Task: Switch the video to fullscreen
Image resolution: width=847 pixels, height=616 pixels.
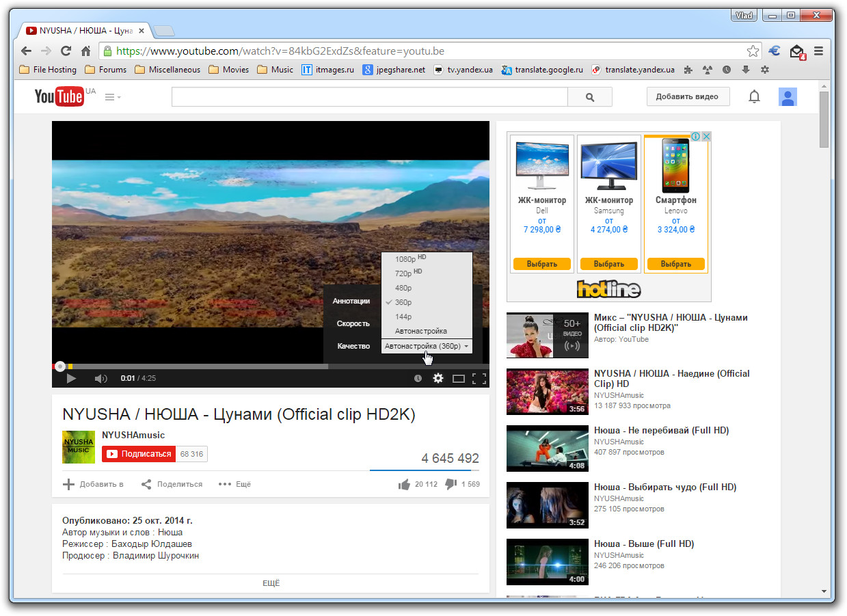Action: click(x=479, y=378)
